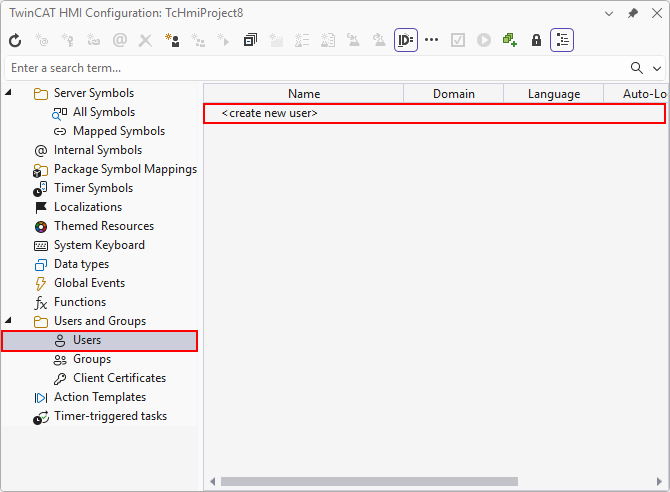This screenshot has height=492, width=670.
Task: Click the padlock icon in the toolbar
Action: [x=536, y=41]
